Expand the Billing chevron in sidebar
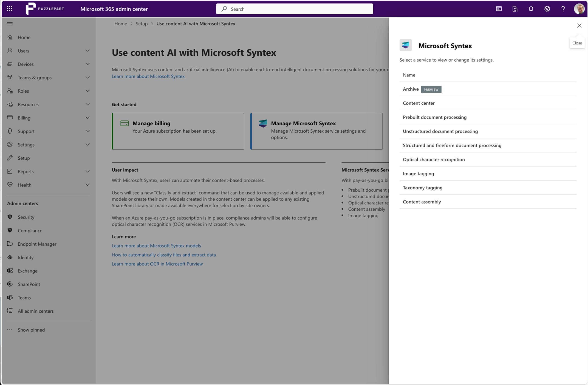This screenshot has height=385, width=588. click(x=88, y=118)
